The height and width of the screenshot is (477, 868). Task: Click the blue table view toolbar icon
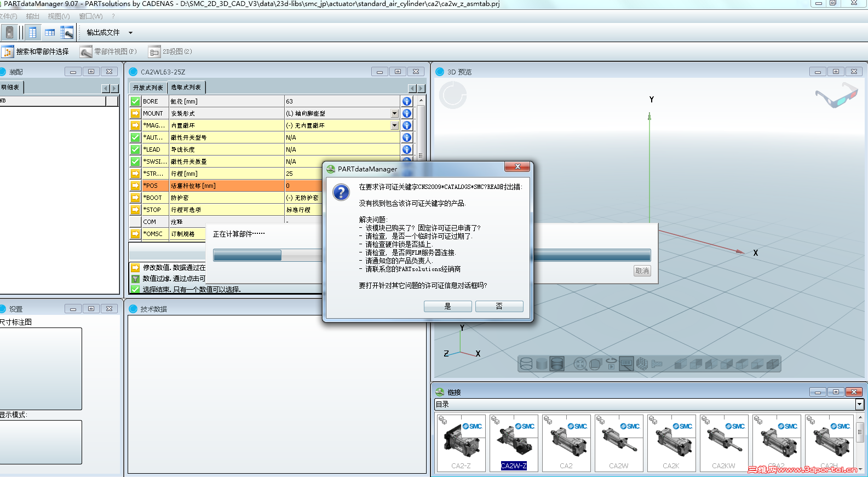pos(33,32)
